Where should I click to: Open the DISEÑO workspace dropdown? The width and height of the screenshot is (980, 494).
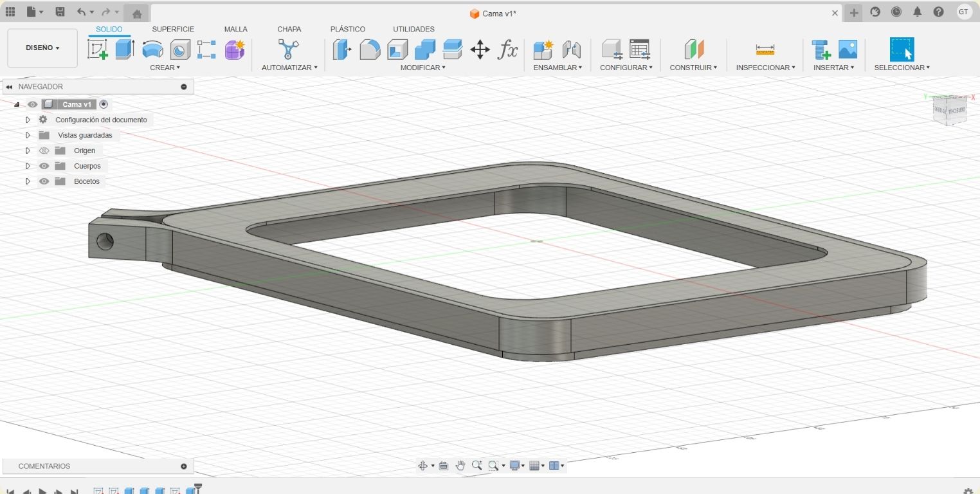click(42, 48)
